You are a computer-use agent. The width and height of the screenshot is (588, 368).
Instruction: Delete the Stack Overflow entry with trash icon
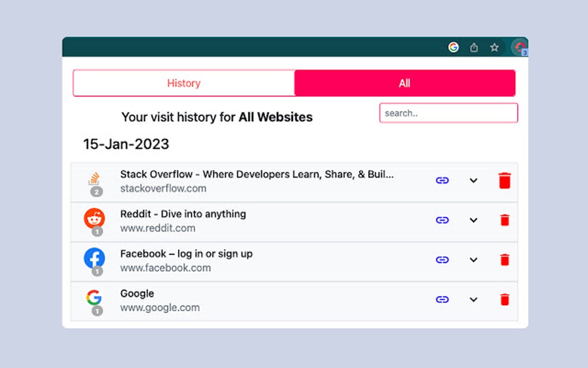(x=504, y=180)
